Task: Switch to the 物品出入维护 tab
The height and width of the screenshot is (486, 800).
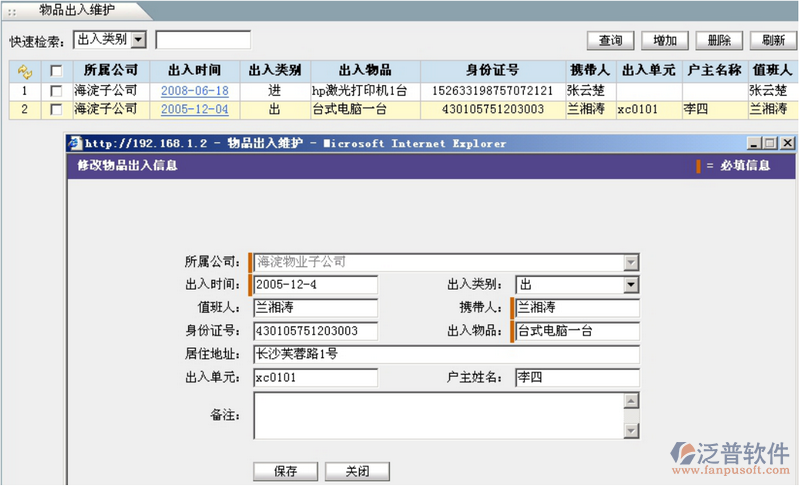Action: click(77, 10)
